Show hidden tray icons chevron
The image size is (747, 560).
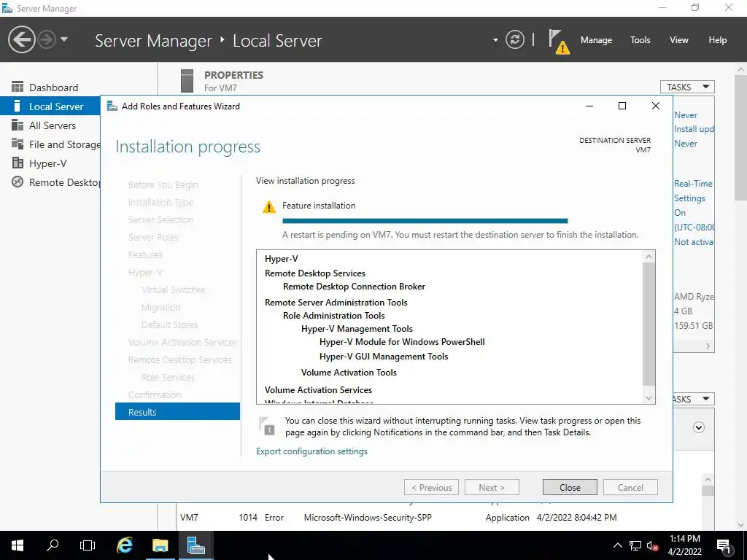click(x=617, y=545)
